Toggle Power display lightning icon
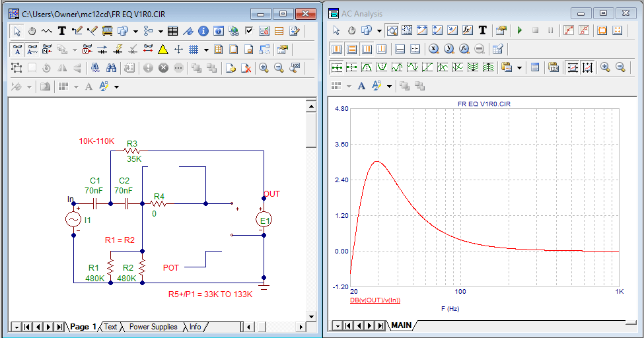 click(x=118, y=50)
